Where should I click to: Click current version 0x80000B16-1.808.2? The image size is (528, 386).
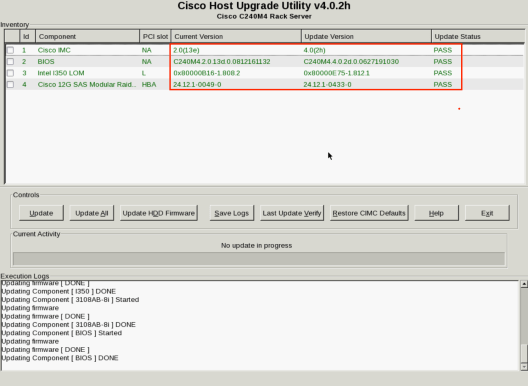click(x=206, y=73)
